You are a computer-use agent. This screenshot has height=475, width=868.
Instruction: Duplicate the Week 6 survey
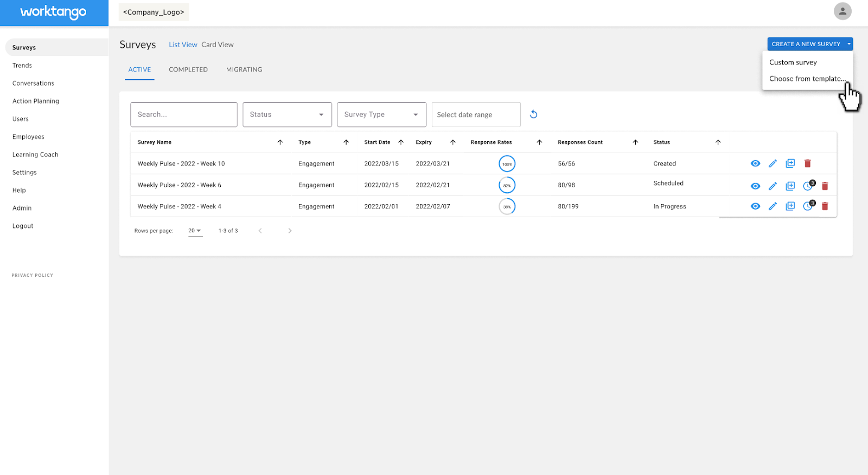tap(790, 186)
